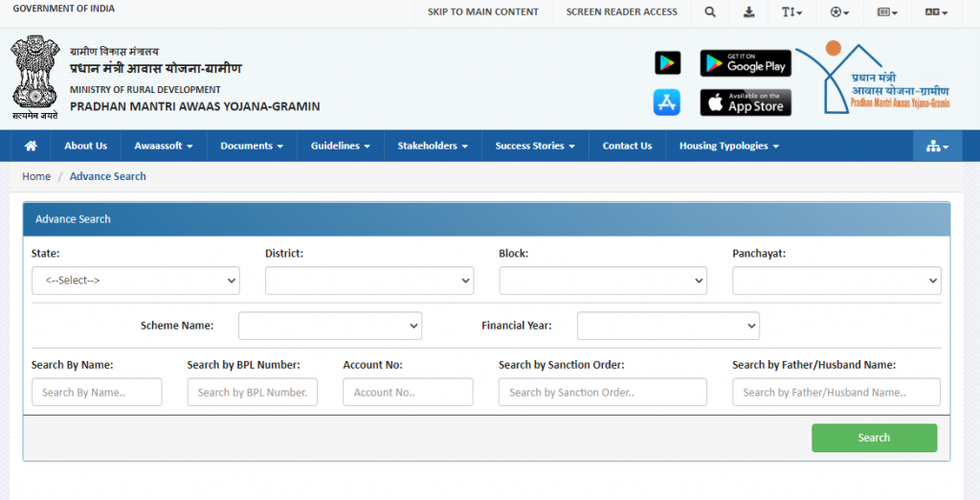Open the sitemap icon in navigation bar
This screenshot has height=500, width=980.
pos(937,147)
